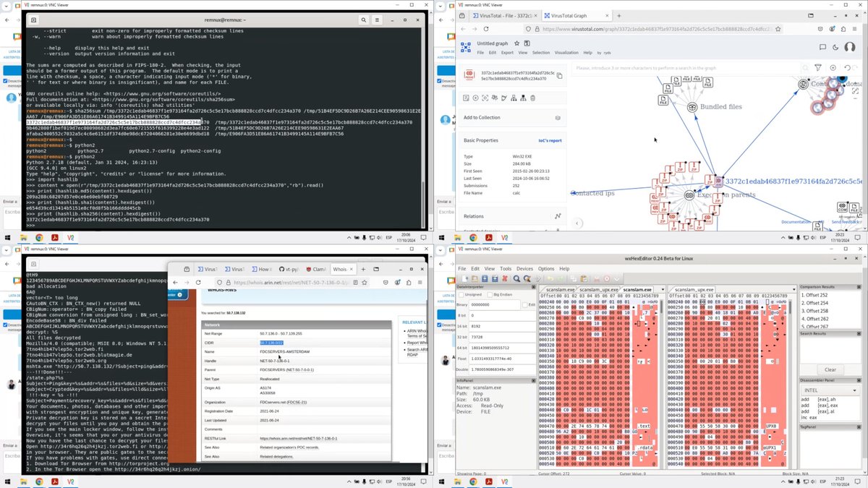
Task: Open the Related delegations link
Action: [276, 456]
